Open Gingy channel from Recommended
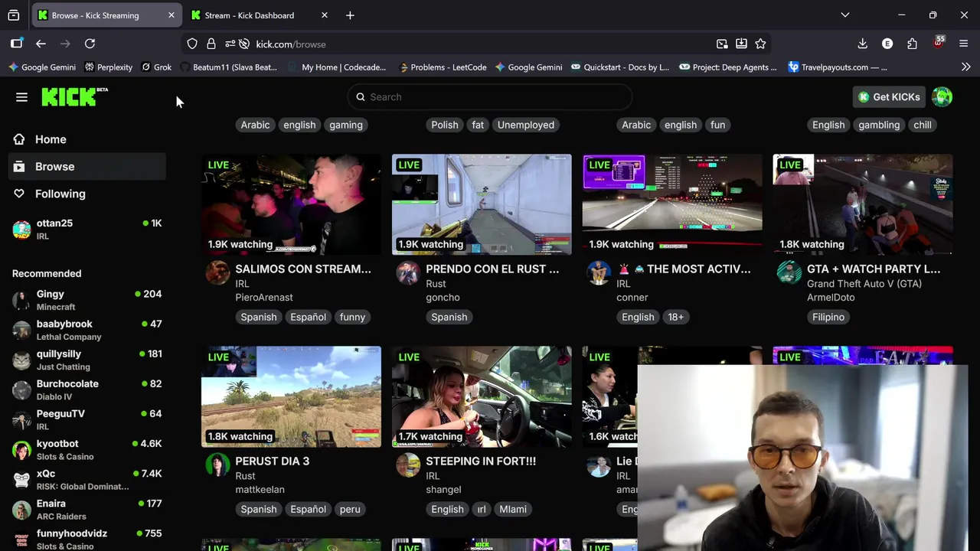The image size is (980, 551). [x=87, y=300]
